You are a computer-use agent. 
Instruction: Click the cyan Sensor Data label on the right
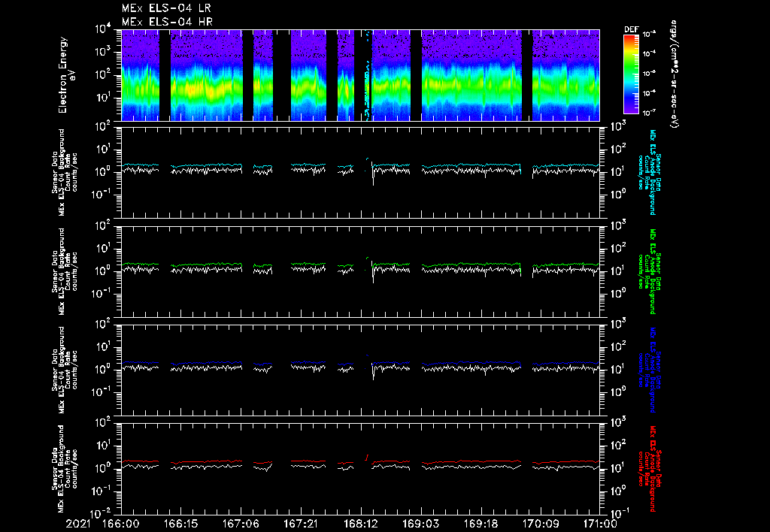[x=649, y=172]
